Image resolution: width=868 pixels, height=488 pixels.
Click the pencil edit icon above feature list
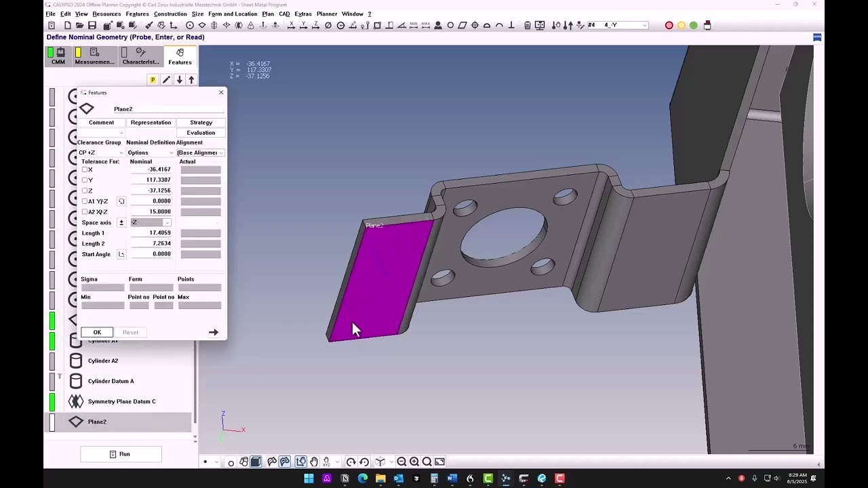pyautogui.click(x=166, y=80)
